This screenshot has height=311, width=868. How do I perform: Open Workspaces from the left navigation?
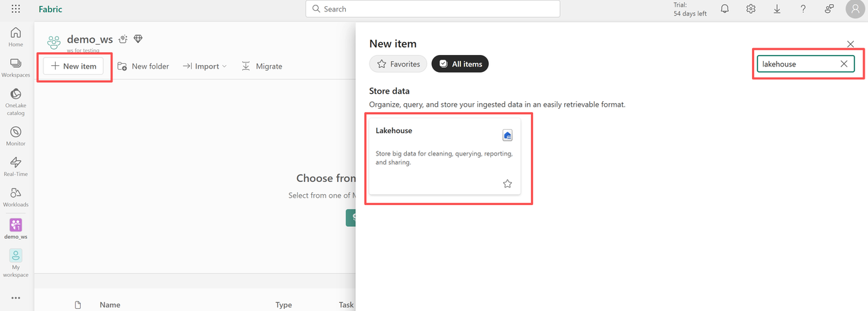[16, 67]
